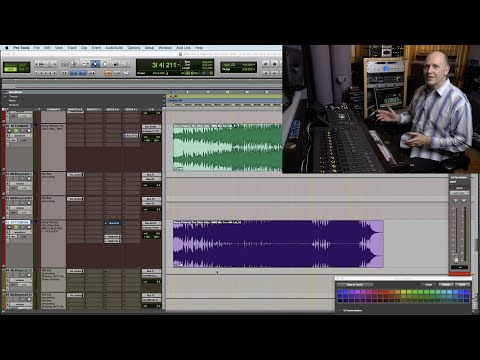Select the highlighted track name of purple clip track
480x360 pixels.
coord(19,222)
